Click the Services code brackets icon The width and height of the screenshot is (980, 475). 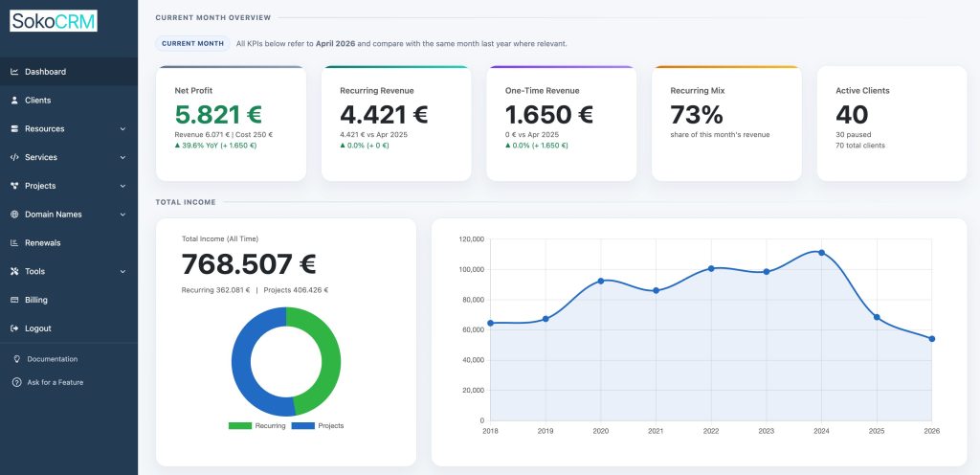[x=14, y=157]
